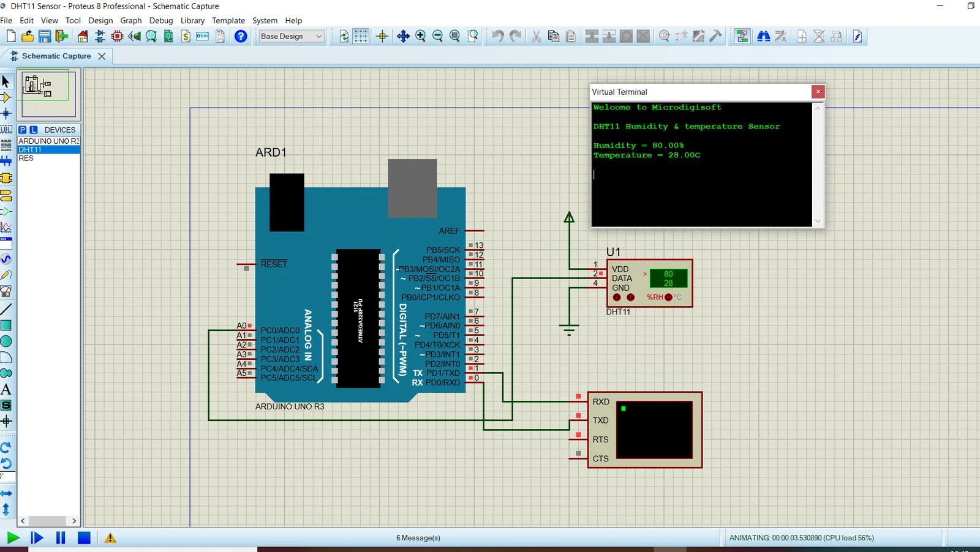The image size is (980, 552).
Task: Select the 2D Graphics Circle tool
Action: tap(6, 341)
